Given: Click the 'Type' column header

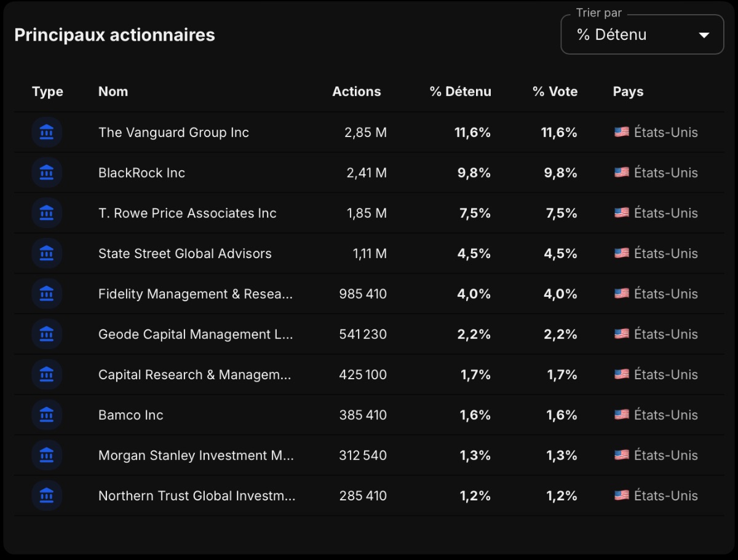Looking at the screenshot, I should pyautogui.click(x=47, y=92).
